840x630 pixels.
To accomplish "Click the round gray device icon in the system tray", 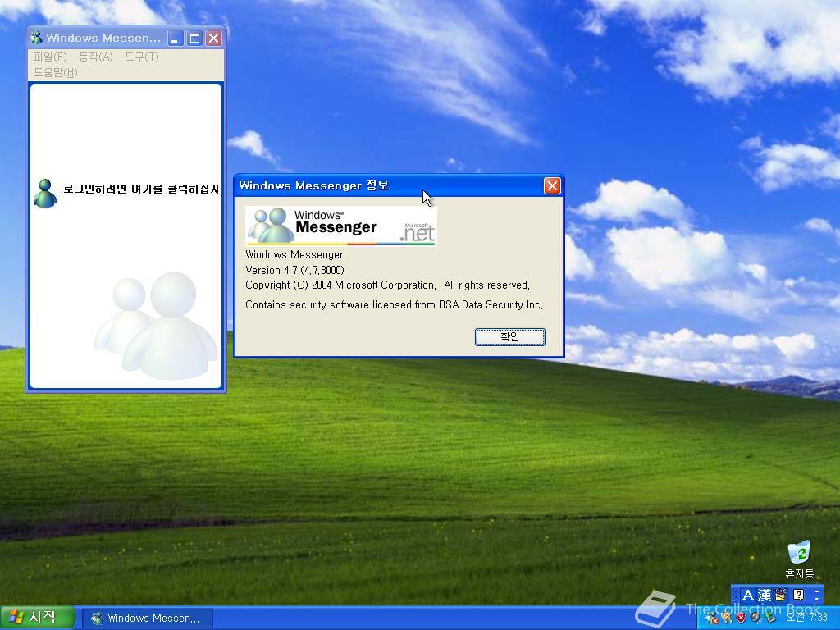I will click(x=756, y=617).
